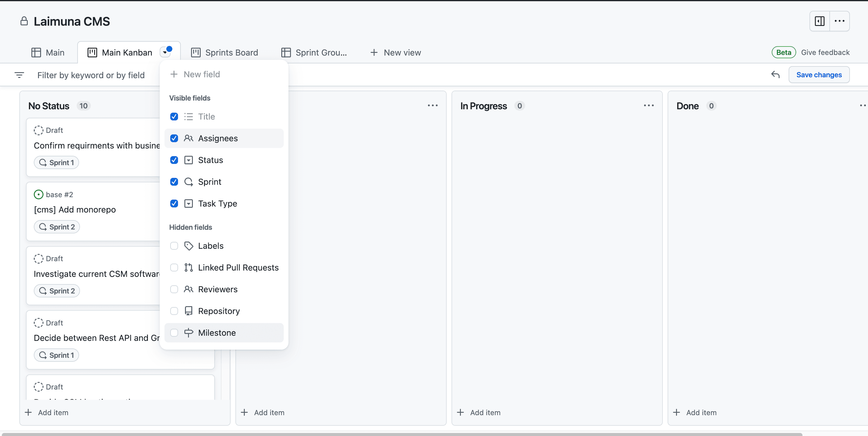Screen dimensions: 868x436
Task: Click the Assignees people icon in field list
Action: coord(189,138)
